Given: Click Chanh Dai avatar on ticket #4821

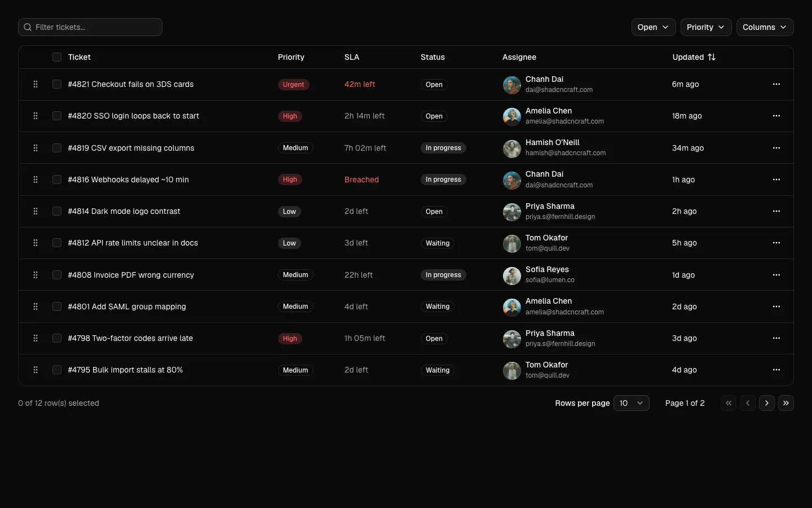Looking at the screenshot, I should [x=511, y=85].
